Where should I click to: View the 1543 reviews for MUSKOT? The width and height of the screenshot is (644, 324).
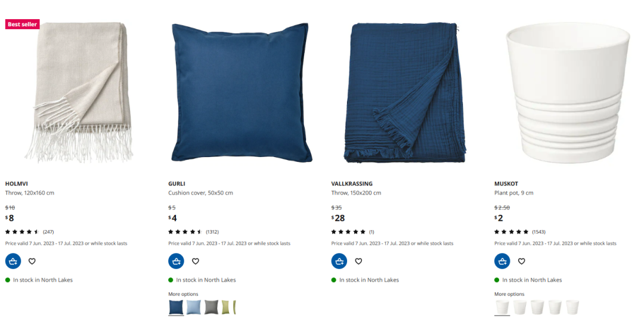520,232
